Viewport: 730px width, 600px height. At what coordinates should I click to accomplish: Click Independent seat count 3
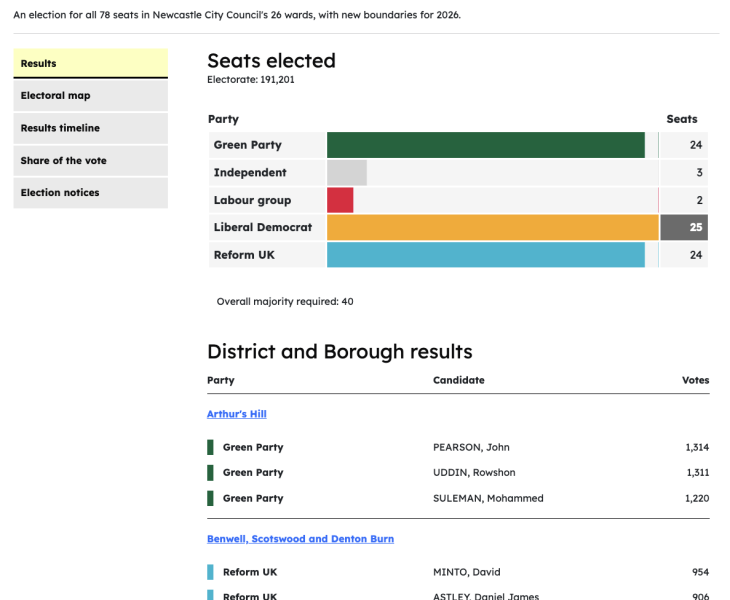tap(699, 173)
